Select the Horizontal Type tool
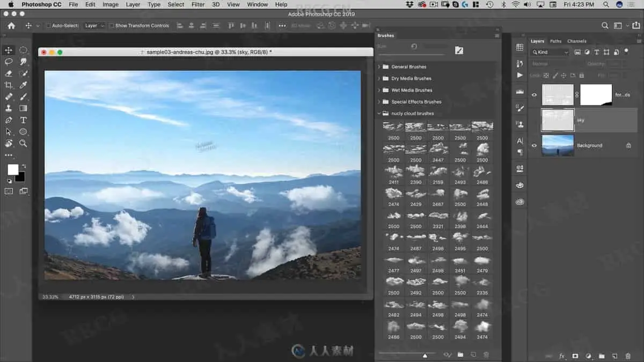 click(24, 120)
